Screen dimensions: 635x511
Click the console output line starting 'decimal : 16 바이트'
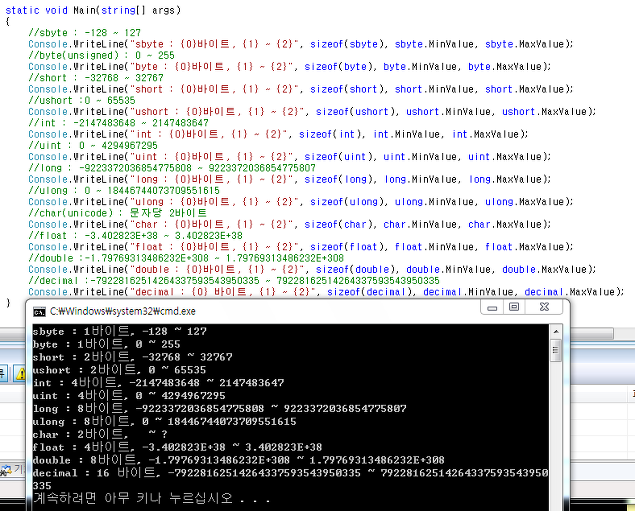coord(290,473)
